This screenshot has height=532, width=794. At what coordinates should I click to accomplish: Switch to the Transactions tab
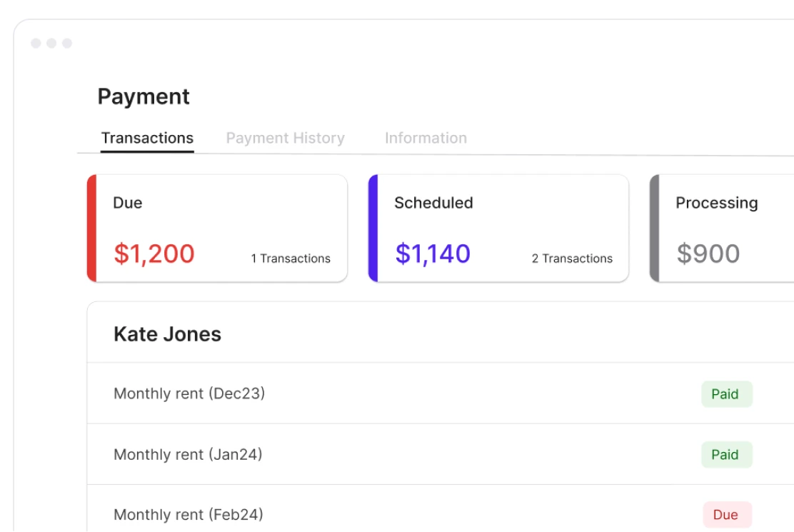pos(147,138)
